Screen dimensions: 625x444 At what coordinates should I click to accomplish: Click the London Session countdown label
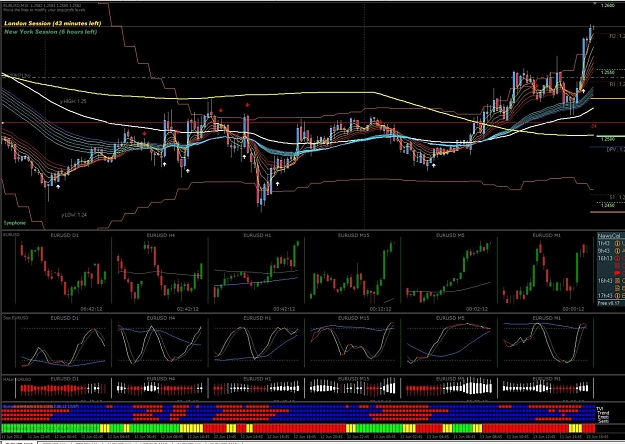point(53,24)
